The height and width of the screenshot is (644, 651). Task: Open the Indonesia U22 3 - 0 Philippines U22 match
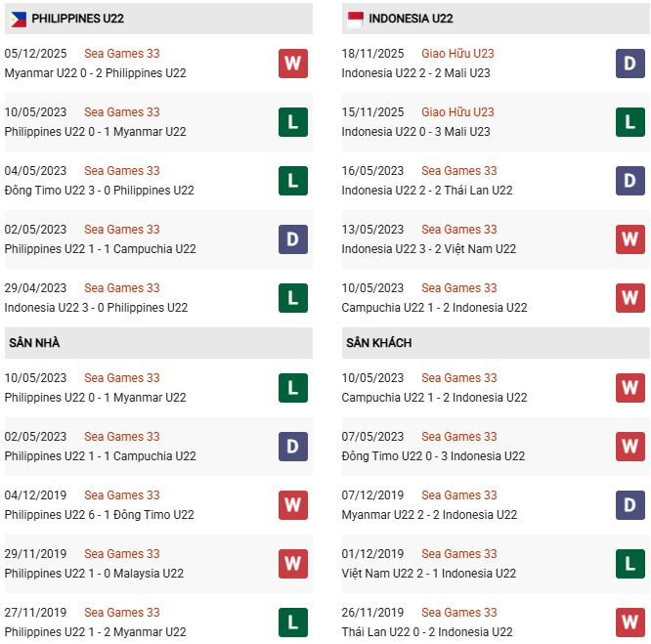coord(96,308)
